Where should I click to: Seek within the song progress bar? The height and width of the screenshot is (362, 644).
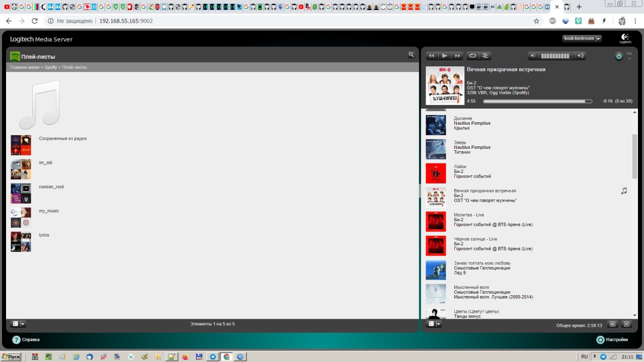[538, 101]
